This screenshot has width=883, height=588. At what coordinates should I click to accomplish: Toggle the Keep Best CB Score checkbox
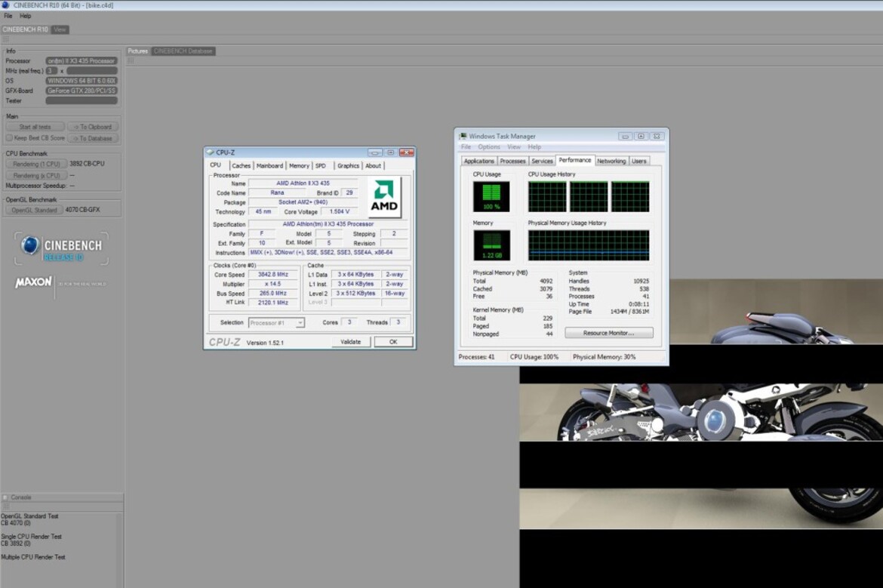click(x=9, y=138)
